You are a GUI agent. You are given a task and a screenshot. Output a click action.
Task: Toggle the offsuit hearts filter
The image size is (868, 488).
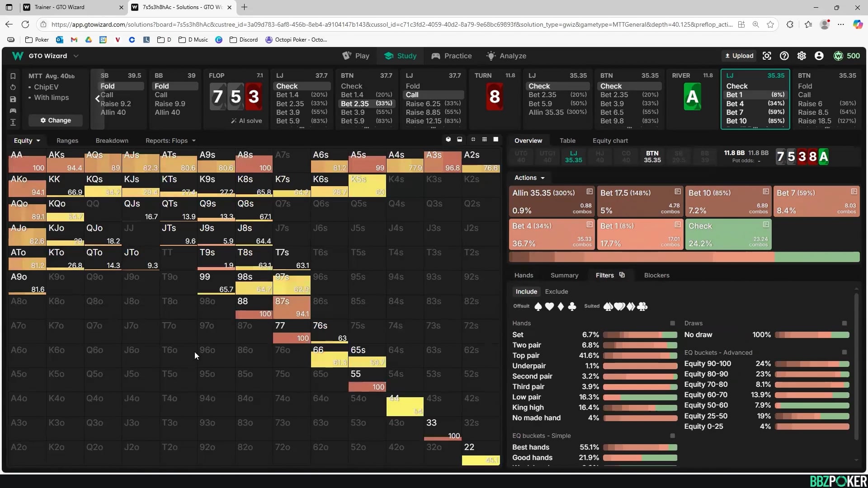(x=549, y=306)
